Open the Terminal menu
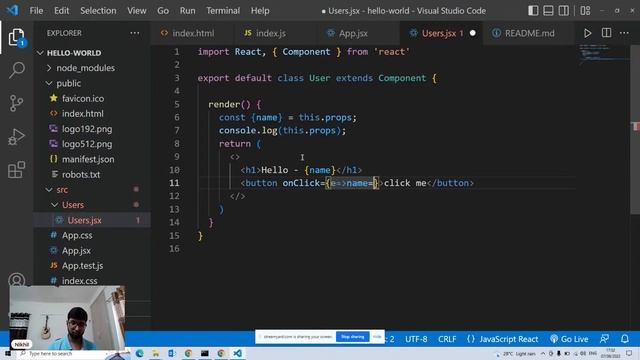Screen dimensions: 640x360 [223, 11]
